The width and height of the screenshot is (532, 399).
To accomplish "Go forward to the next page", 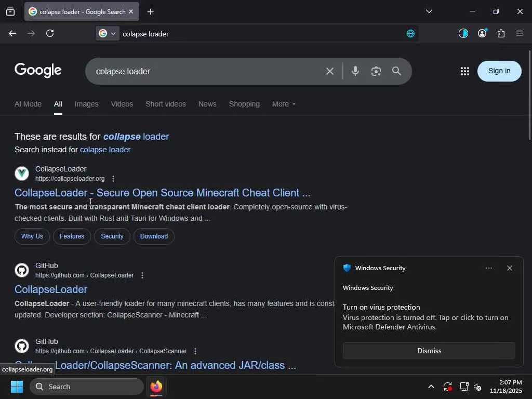I will pos(31,33).
